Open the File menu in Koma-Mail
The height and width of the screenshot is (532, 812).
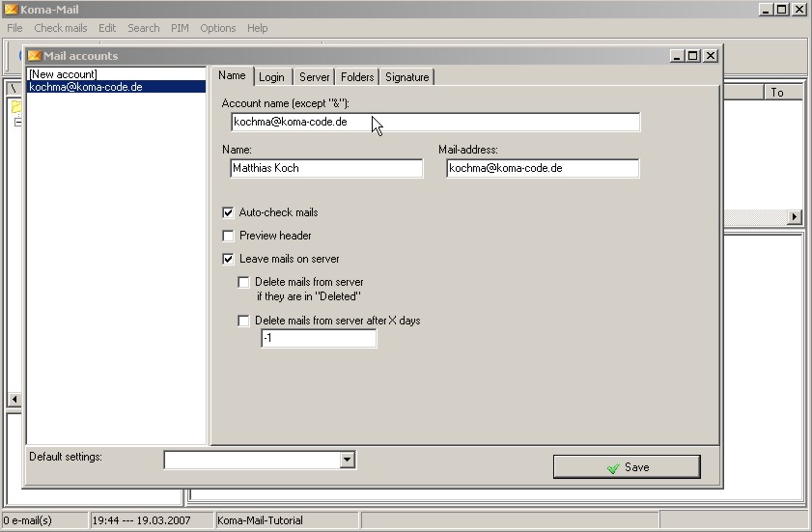coord(14,28)
